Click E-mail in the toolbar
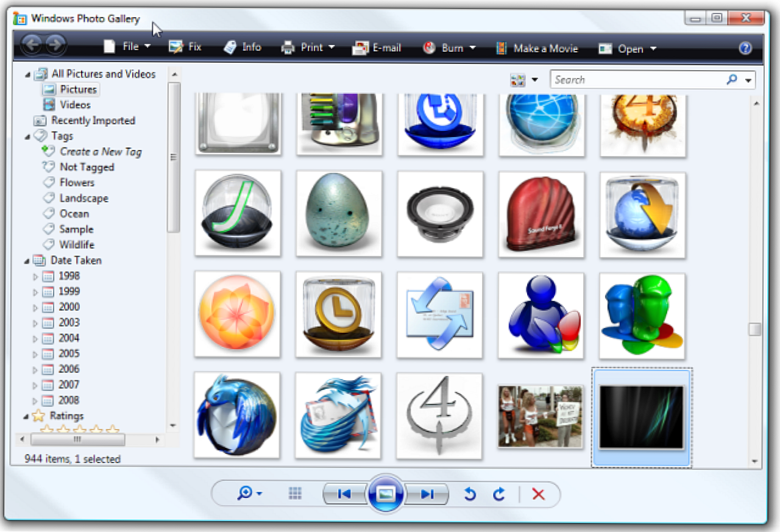The height and width of the screenshot is (532, 780). (377, 48)
